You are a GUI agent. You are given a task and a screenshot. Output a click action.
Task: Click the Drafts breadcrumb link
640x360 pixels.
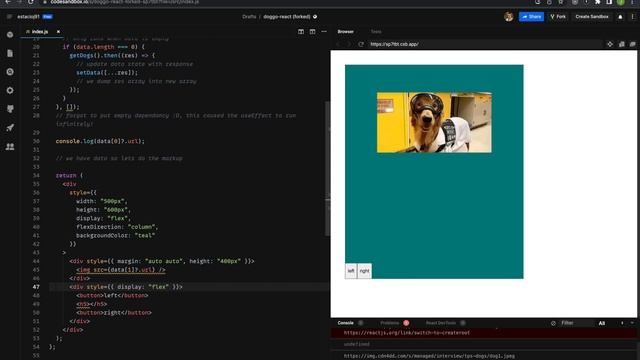[x=249, y=17]
